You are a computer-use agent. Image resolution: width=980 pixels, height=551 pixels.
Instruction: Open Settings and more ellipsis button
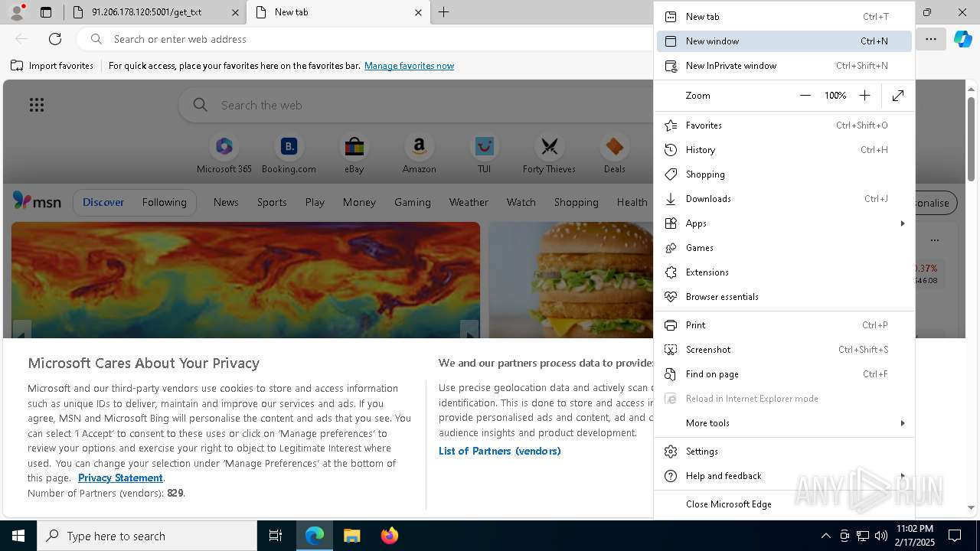(930, 39)
